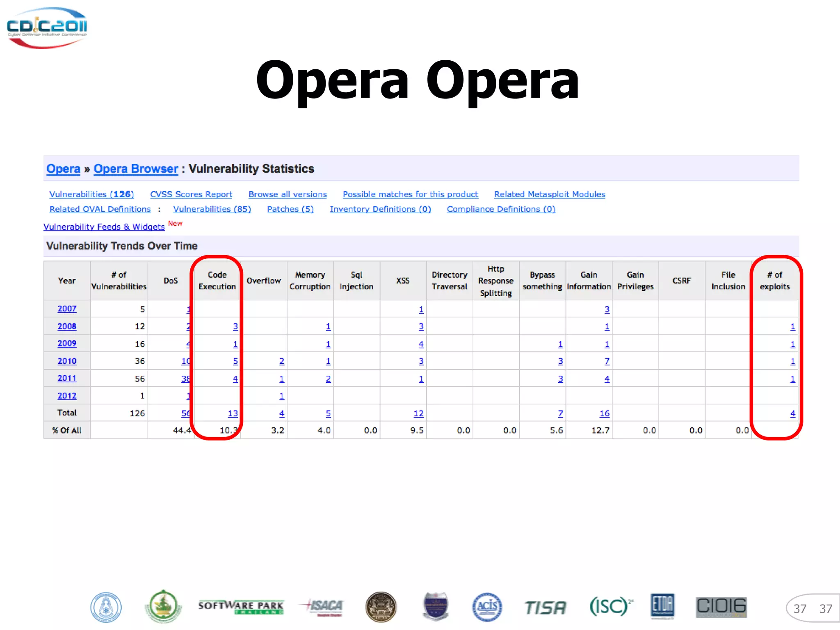
Task: Open Vulnerabilities (126) link
Action: click(91, 194)
